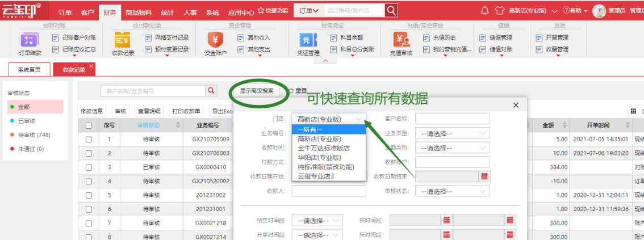
Task: Open the 金额类别 dropdown
Action: coord(453,148)
